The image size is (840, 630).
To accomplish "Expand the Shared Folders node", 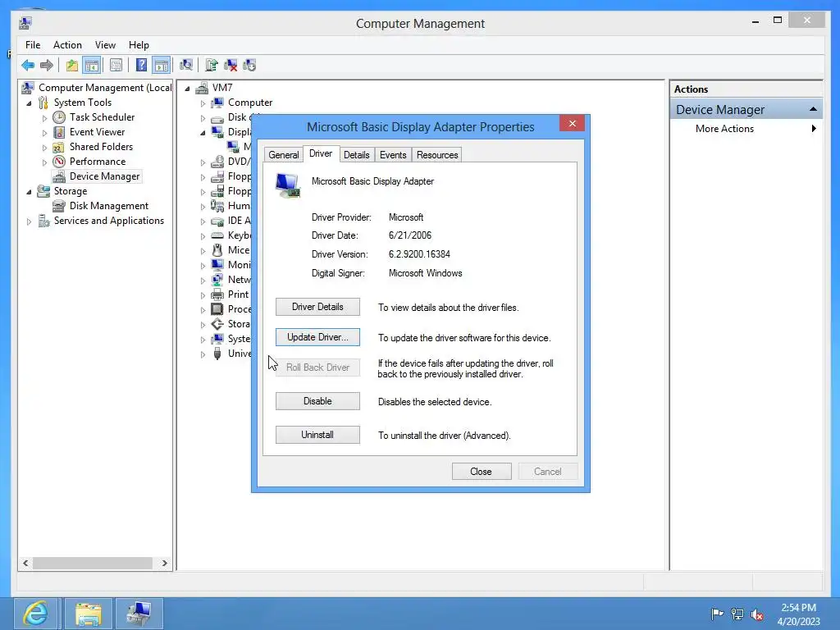I will point(44,148).
